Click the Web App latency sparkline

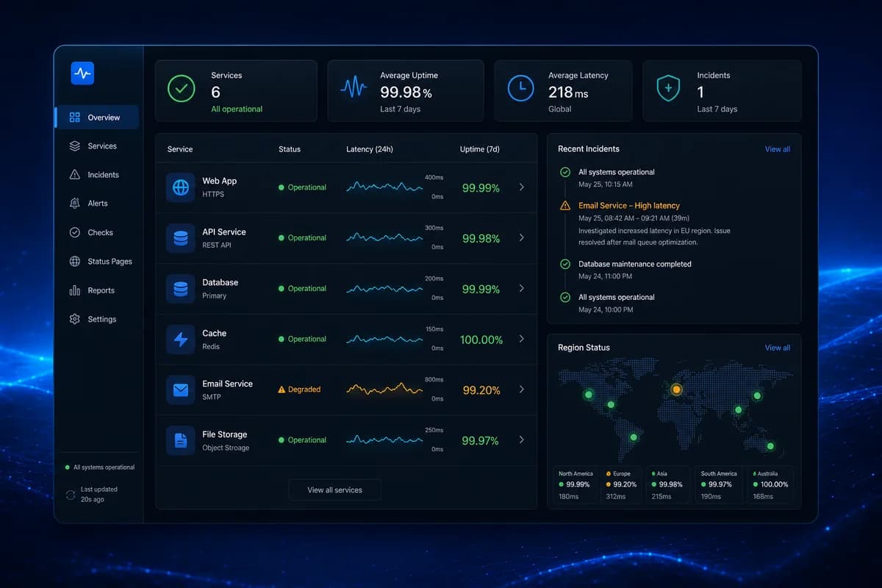(x=384, y=187)
